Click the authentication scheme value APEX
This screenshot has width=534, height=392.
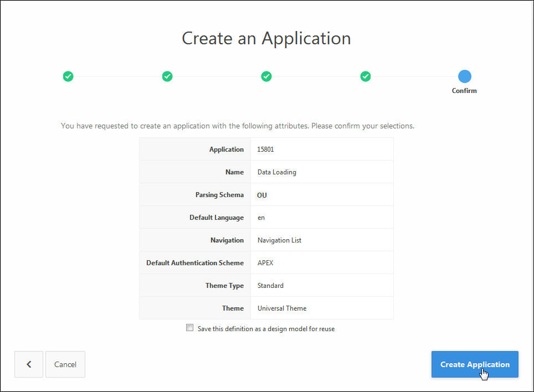click(x=265, y=263)
